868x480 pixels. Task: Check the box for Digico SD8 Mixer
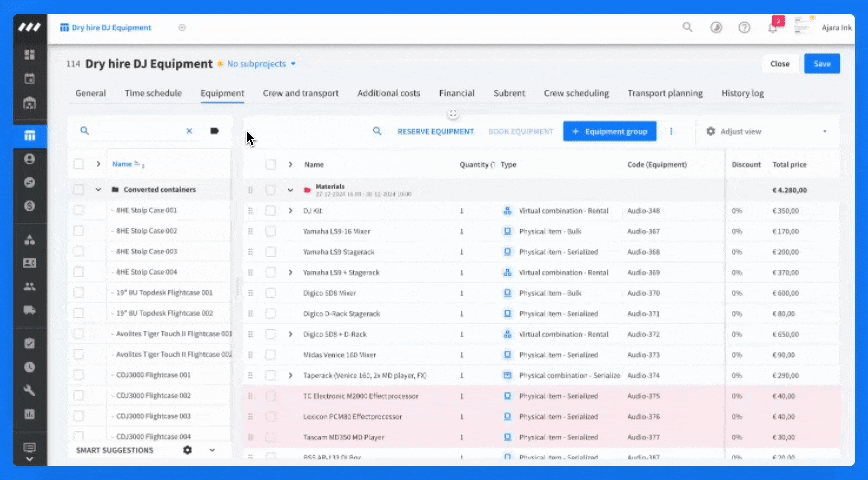click(270, 293)
